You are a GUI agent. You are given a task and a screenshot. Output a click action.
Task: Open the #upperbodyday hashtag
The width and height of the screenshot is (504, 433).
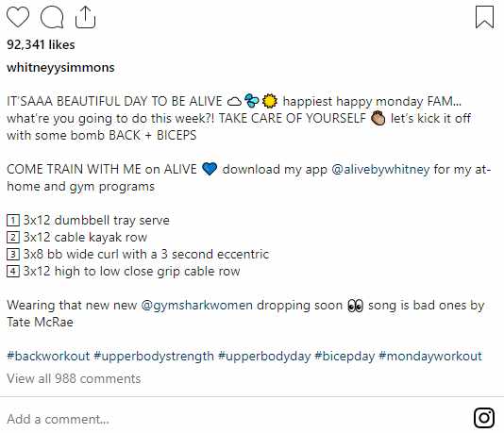[x=264, y=356]
